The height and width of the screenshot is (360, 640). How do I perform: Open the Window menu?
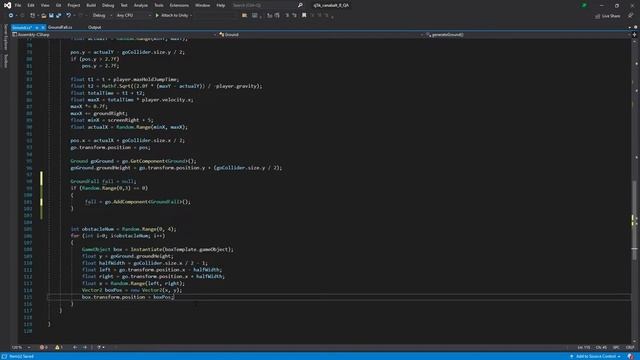202,5
